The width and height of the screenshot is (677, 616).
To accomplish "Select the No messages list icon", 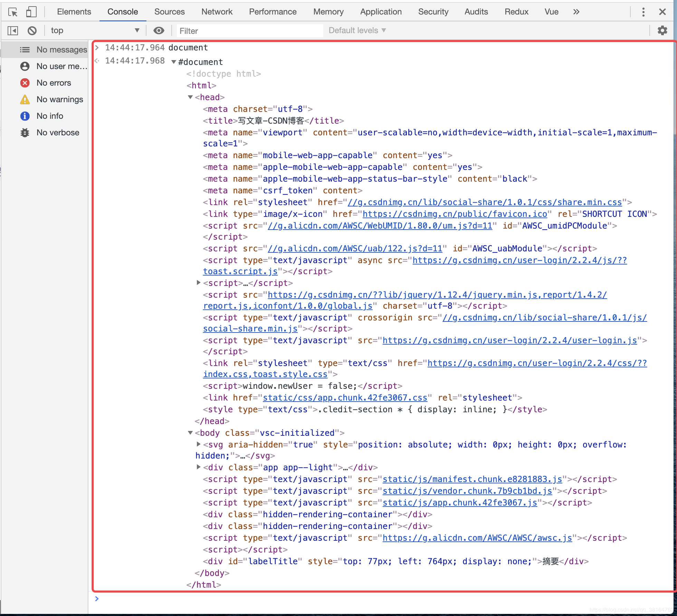I will (25, 50).
